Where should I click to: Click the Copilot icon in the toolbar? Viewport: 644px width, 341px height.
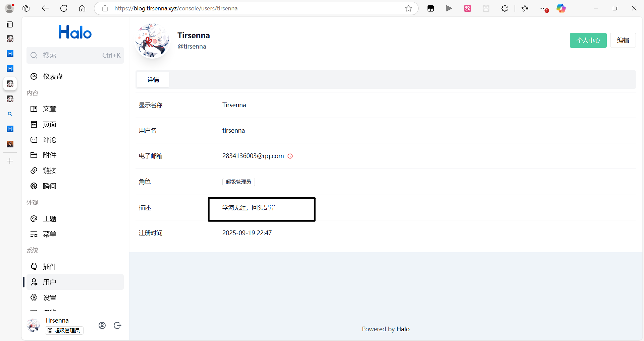561,8
